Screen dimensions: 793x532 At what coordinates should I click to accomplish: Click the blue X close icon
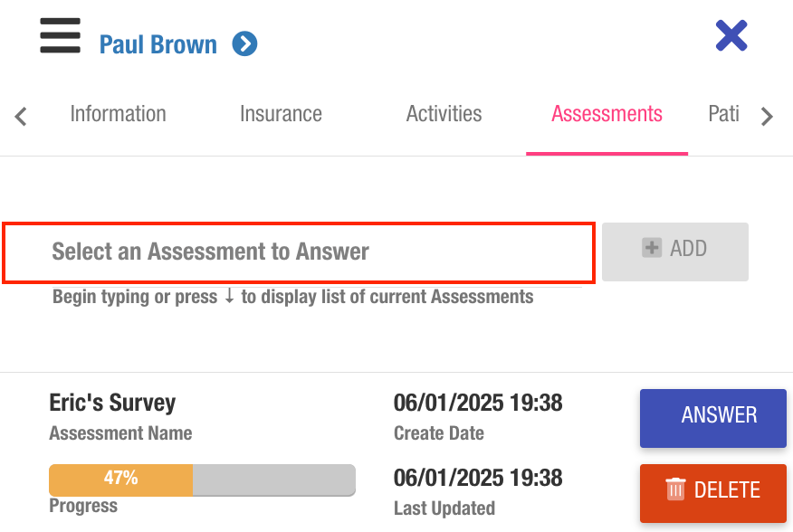point(731,36)
